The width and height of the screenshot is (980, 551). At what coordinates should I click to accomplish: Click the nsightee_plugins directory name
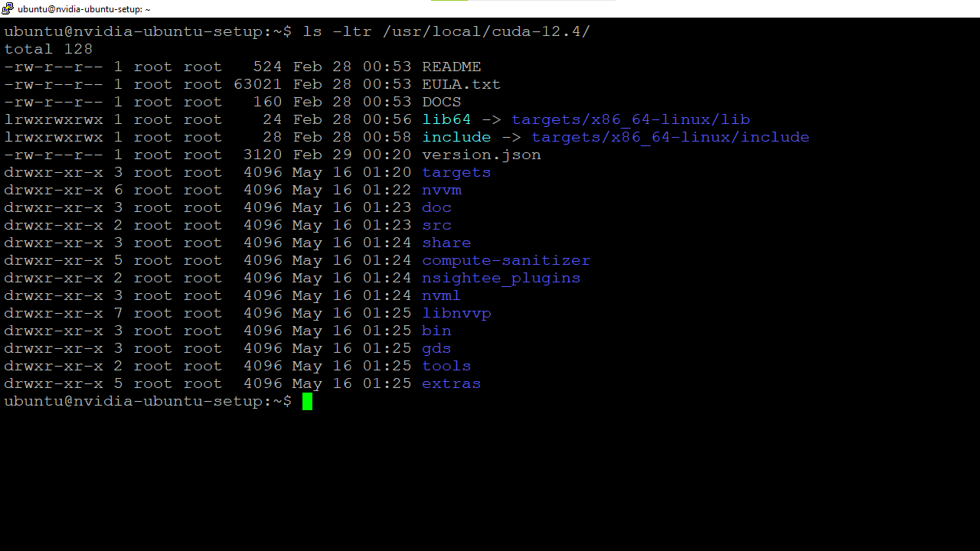501,278
